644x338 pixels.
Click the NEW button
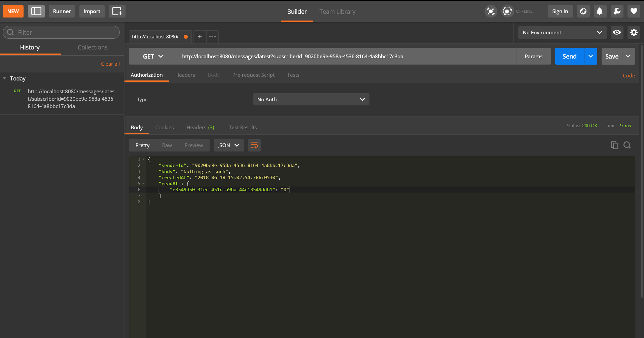pos(13,11)
